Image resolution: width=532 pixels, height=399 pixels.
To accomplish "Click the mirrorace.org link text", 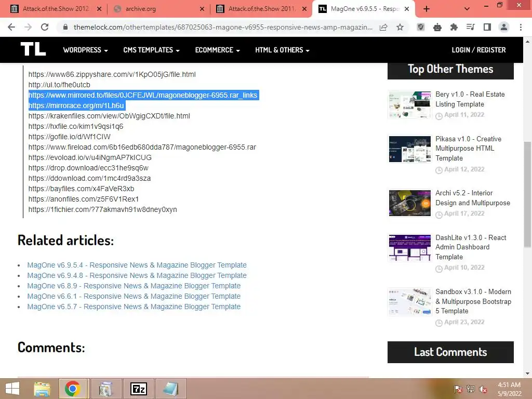I will point(76,105).
